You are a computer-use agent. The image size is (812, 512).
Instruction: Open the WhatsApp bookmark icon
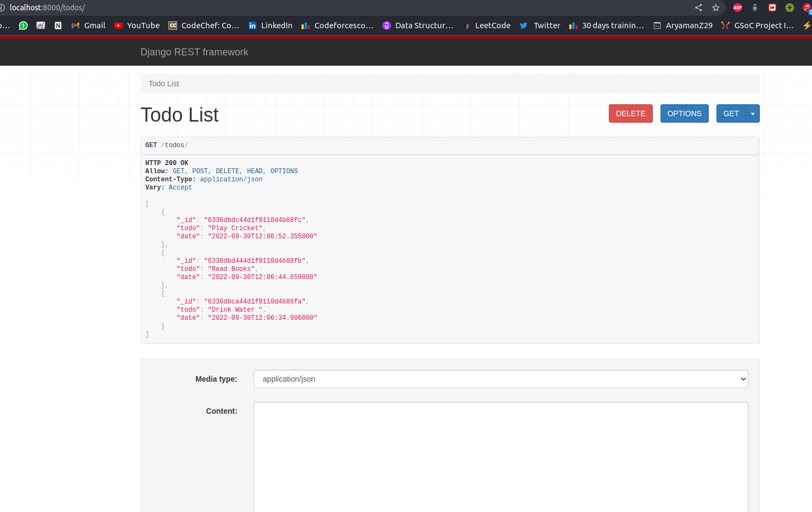pos(23,26)
